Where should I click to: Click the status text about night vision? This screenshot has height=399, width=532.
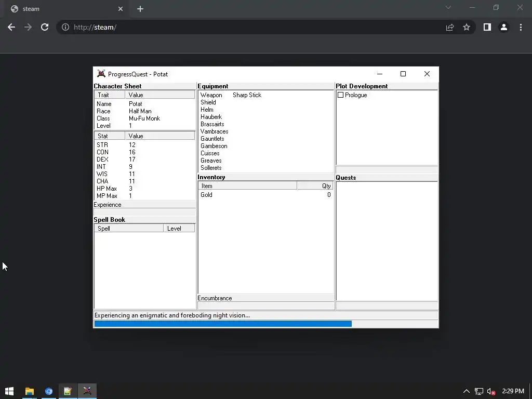(172, 315)
